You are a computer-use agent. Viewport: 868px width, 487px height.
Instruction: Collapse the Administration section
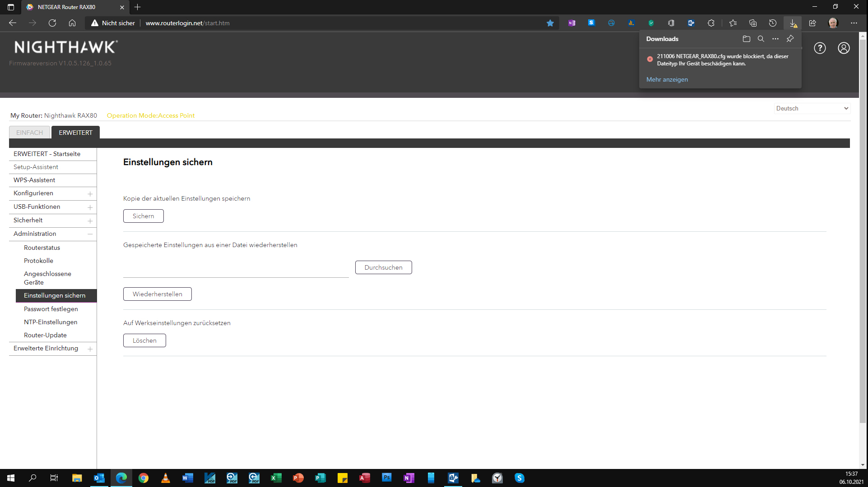coord(90,234)
